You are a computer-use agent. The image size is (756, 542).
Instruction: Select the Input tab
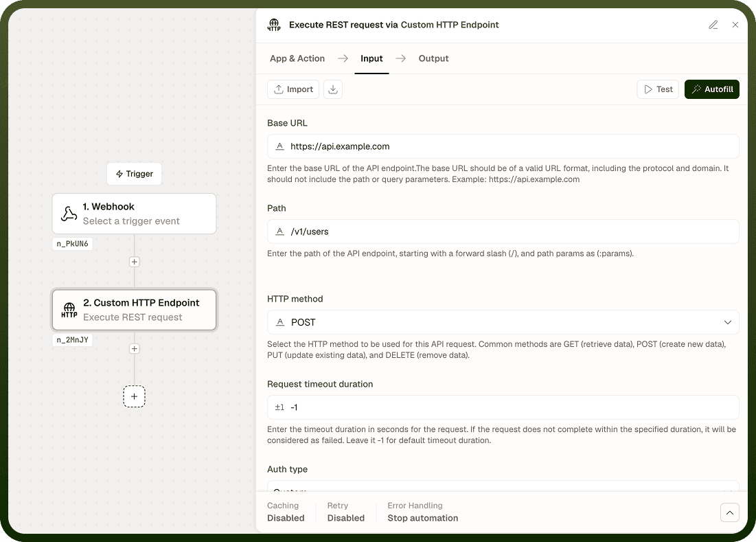pos(371,58)
